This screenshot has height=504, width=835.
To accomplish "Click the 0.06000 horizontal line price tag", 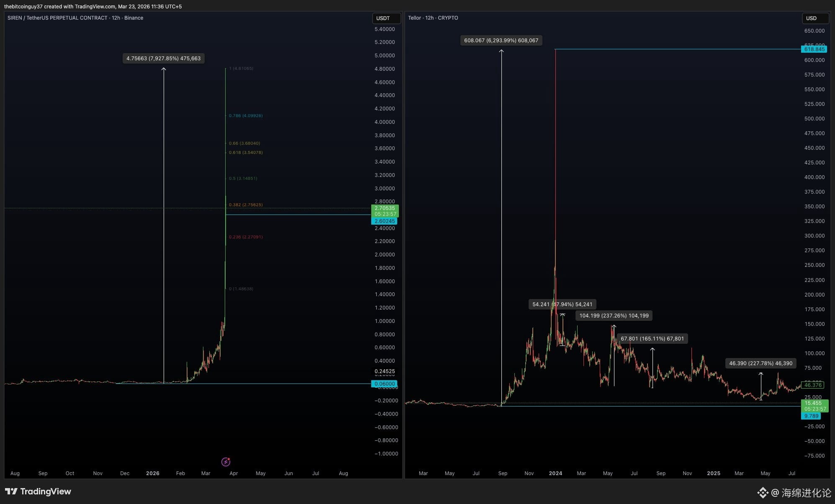I will point(384,384).
